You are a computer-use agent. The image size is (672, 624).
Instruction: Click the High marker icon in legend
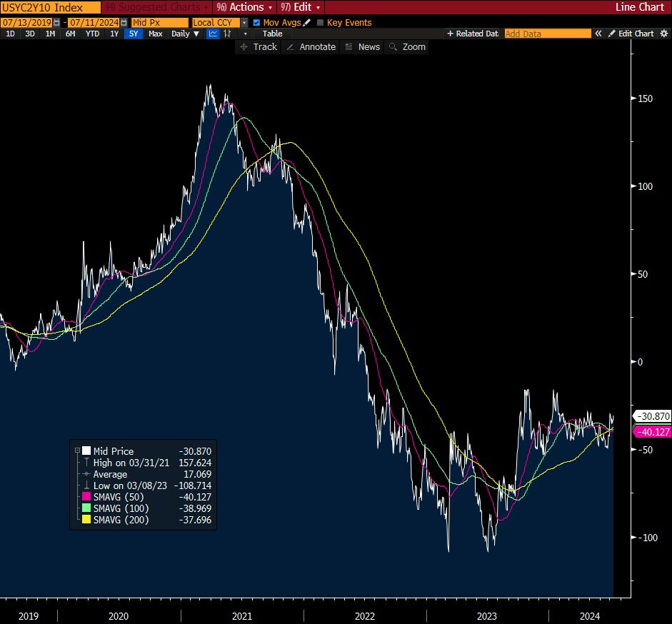(86, 463)
